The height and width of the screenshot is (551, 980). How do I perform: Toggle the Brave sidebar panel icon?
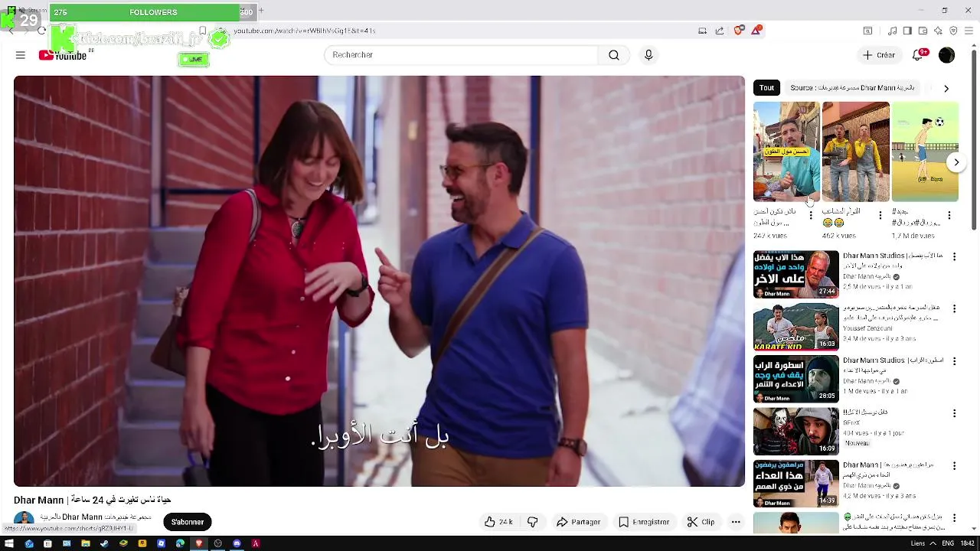(907, 31)
